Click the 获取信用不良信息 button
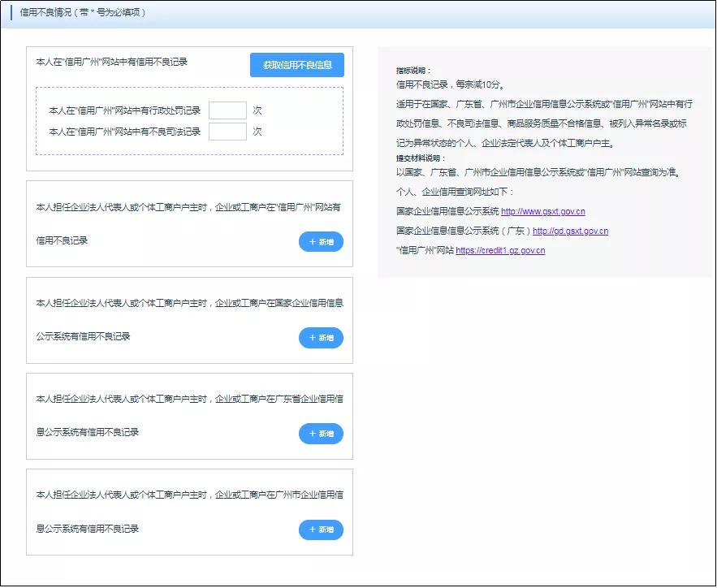 (296, 64)
